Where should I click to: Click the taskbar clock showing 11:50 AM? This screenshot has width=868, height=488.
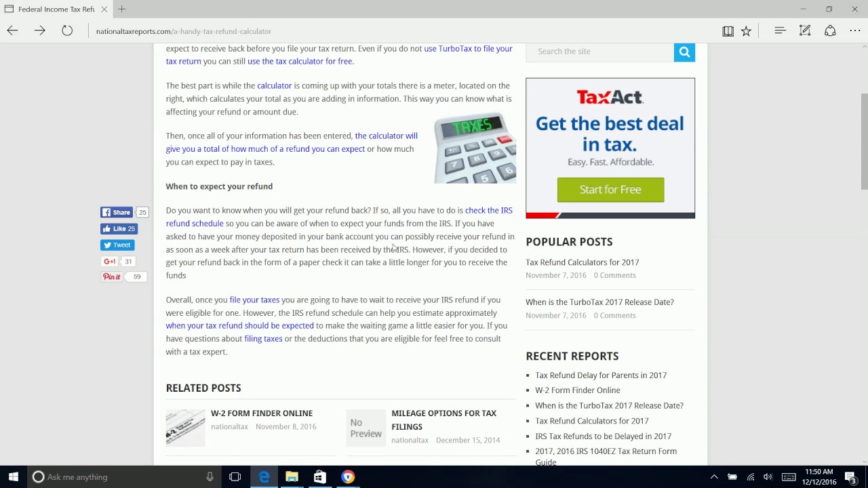(x=818, y=476)
